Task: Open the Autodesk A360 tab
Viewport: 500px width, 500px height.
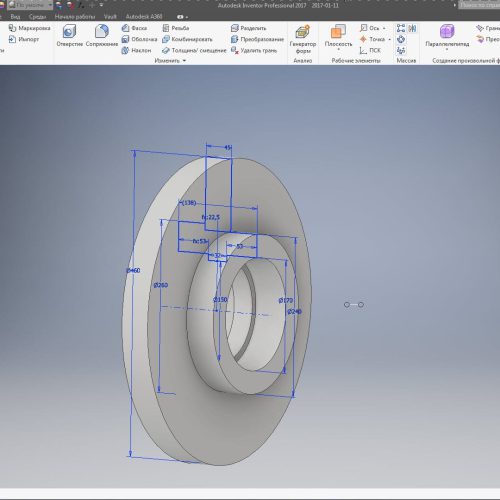Action: point(144,16)
